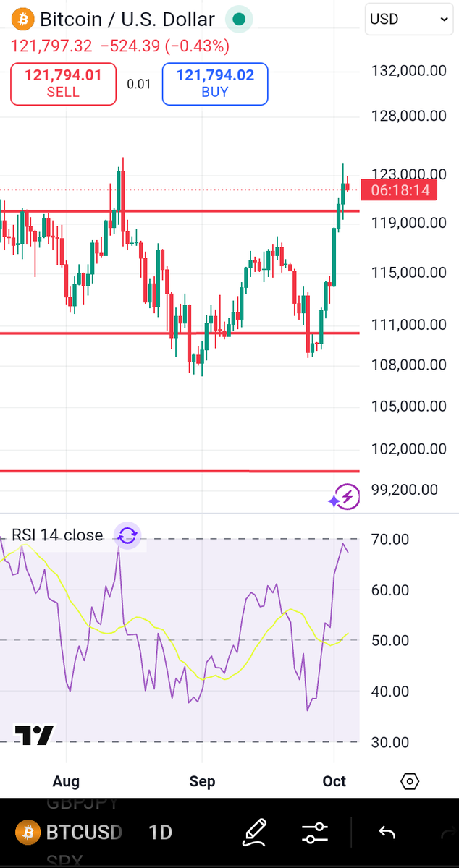The width and height of the screenshot is (459, 868).
Task: Tap the 132,000.00 price axis label
Action: click(x=409, y=71)
